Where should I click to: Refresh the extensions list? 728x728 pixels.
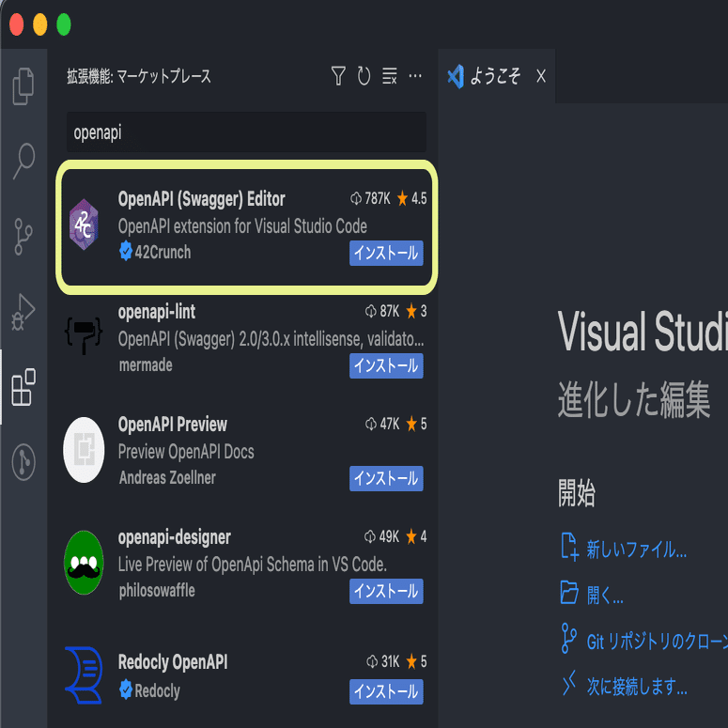364,76
